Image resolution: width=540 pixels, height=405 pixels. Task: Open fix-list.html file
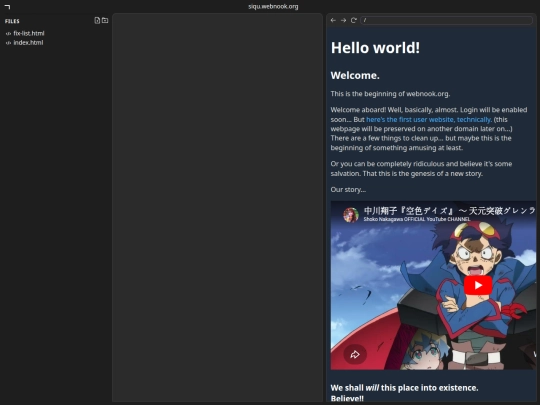(x=29, y=33)
